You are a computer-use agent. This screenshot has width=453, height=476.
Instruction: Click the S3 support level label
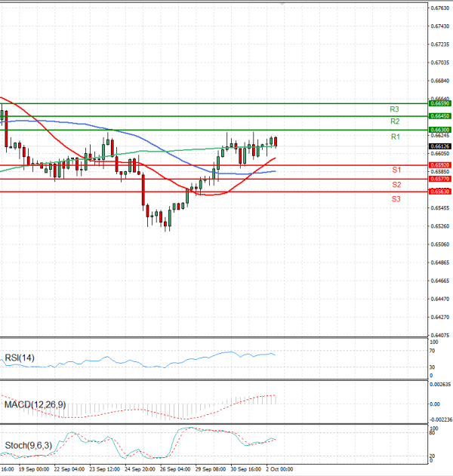(x=396, y=198)
